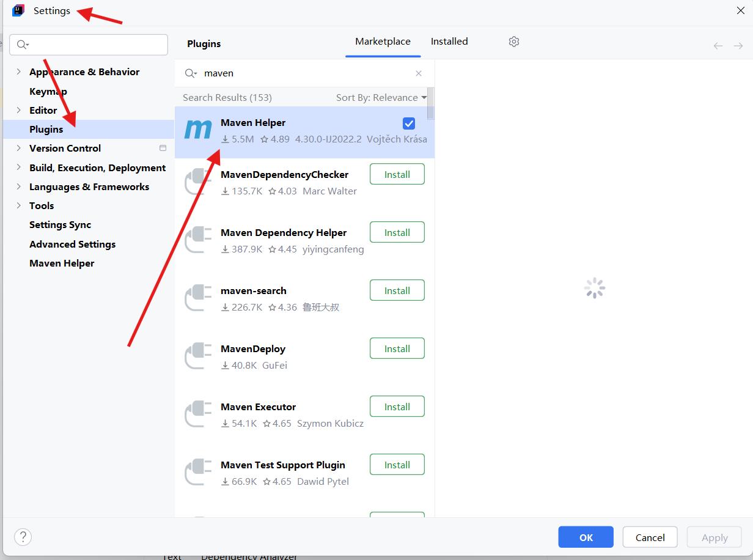
Task: Select the MavenDeploy plugin title
Action: [253, 348]
